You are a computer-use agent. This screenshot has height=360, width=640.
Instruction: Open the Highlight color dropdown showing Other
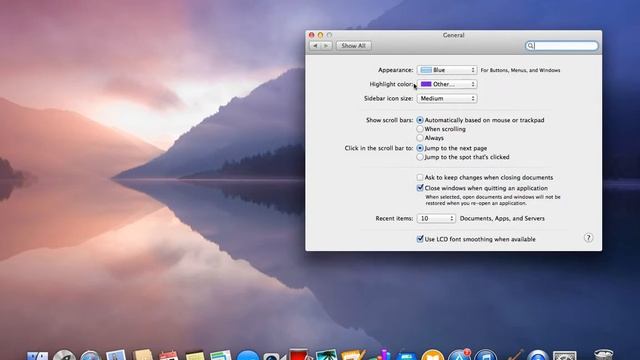[447, 84]
